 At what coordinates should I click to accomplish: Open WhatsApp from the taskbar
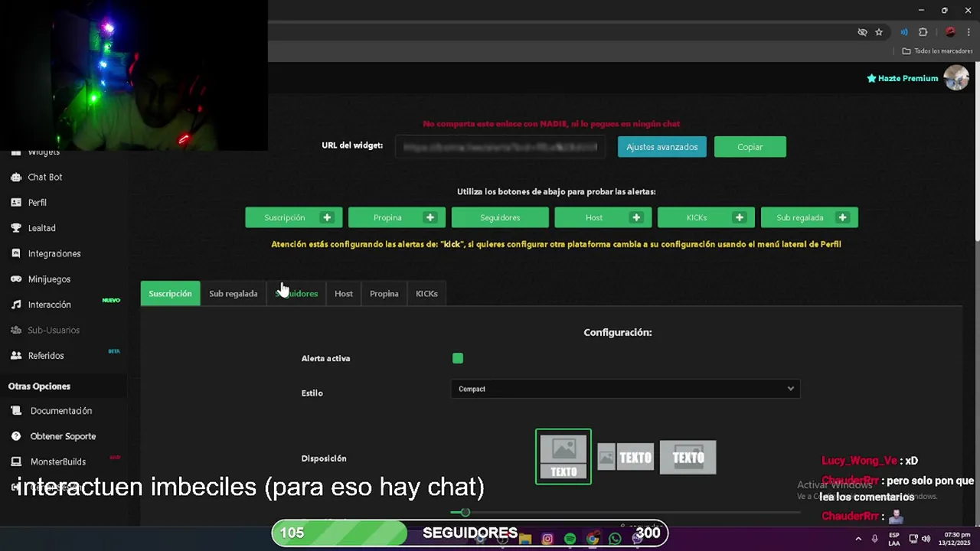click(x=615, y=539)
